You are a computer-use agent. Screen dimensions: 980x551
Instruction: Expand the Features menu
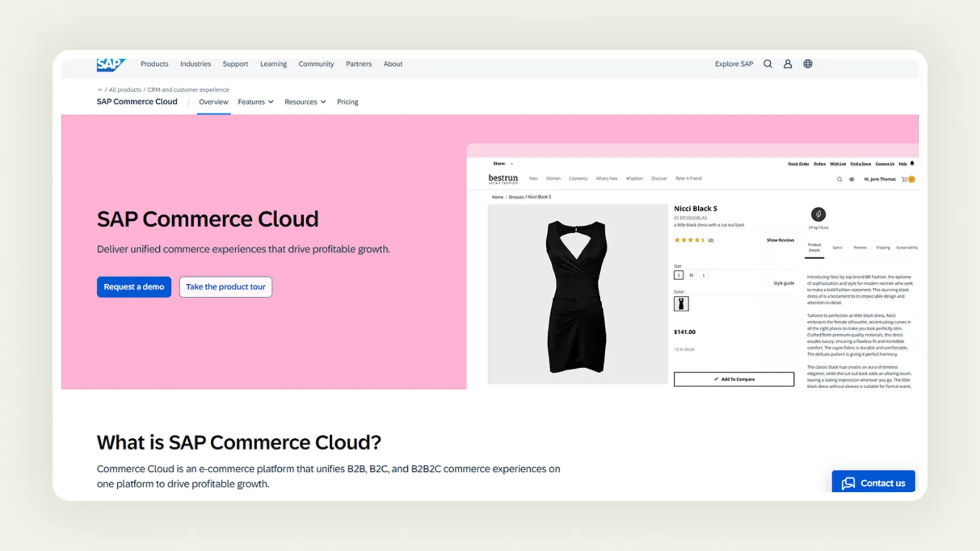[255, 102]
